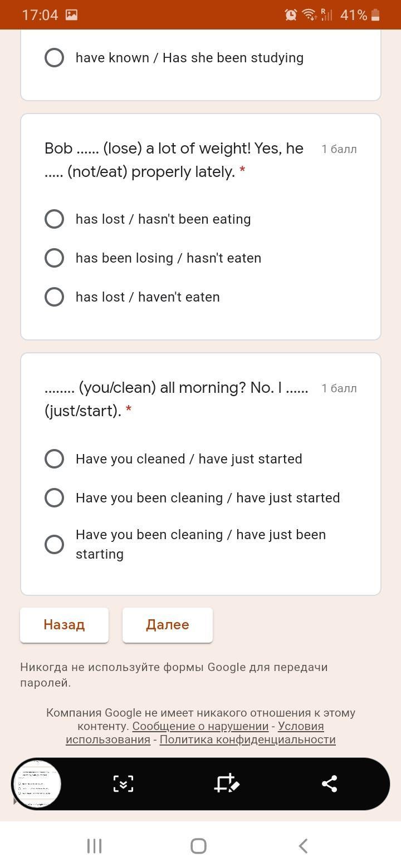Tap the crop and edit screenshot icon
401x868 pixels.
click(226, 783)
